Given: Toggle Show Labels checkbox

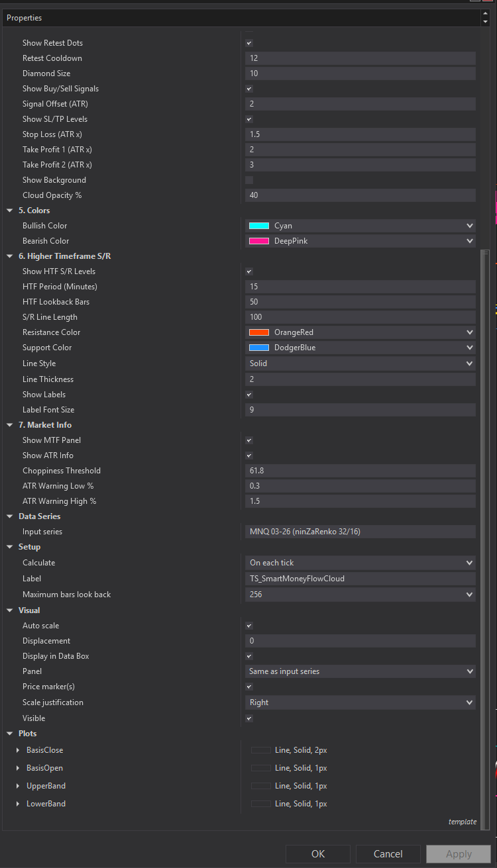Looking at the screenshot, I should point(249,395).
